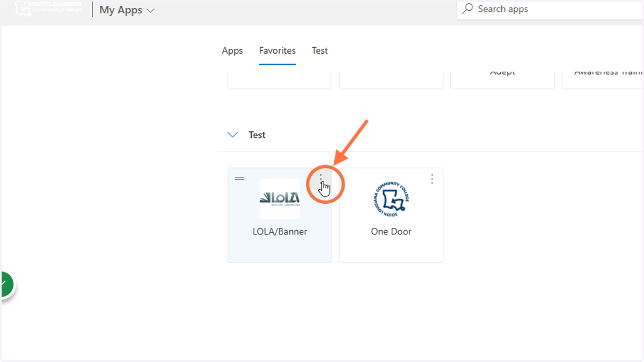Grab the LOLA/Banner drag handle icon
644x362 pixels.
pos(239,178)
